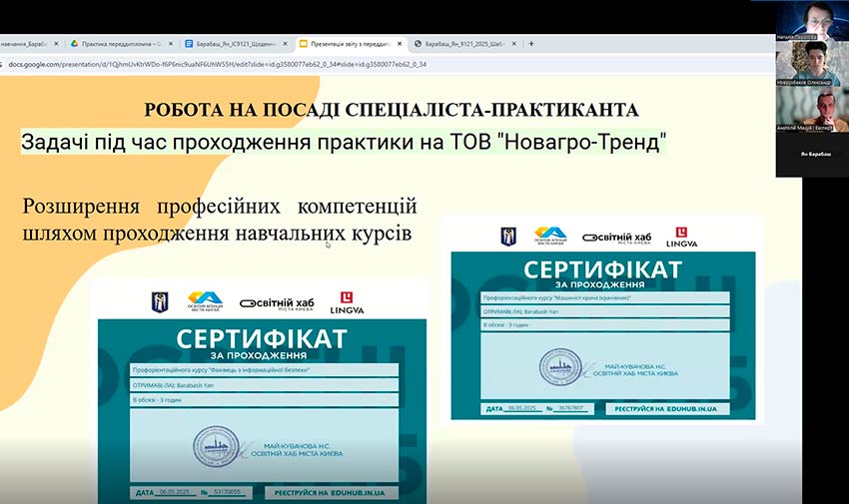Close the Практика переддиплома tab
The image size is (849, 504).
point(170,44)
